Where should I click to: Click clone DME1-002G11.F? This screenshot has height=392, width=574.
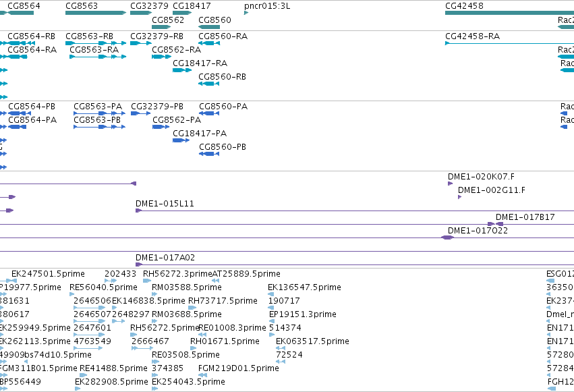point(459,197)
